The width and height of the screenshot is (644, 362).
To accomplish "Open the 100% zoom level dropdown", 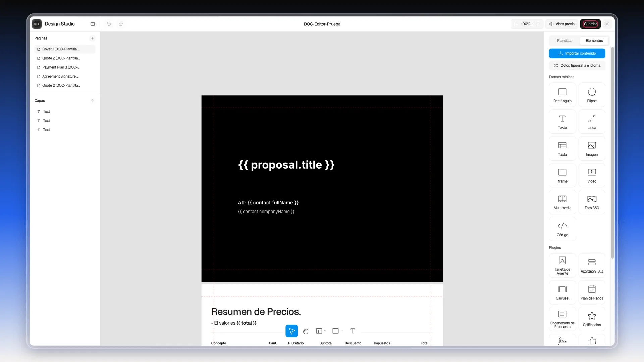I will click(x=527, y=24).
